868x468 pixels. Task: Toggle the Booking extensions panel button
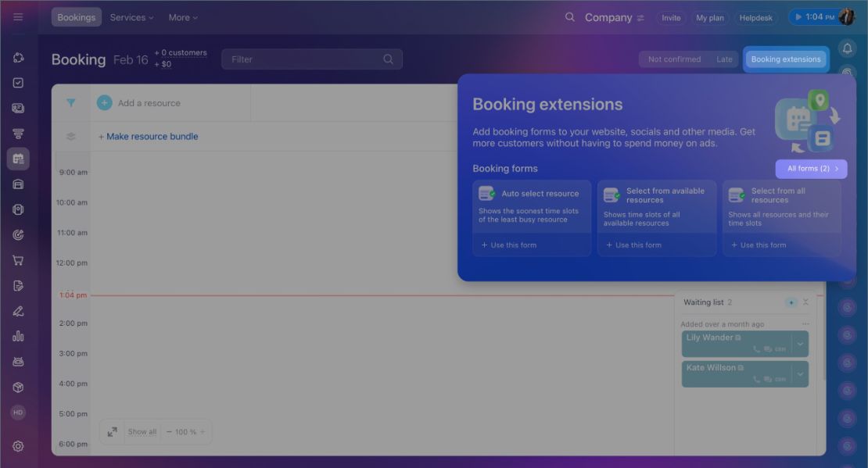(786, 59)
